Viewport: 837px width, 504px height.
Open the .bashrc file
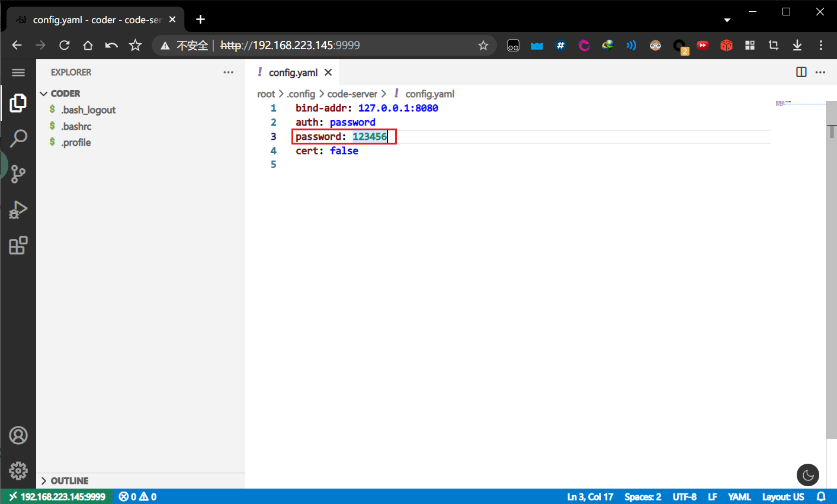pos(76,126)
